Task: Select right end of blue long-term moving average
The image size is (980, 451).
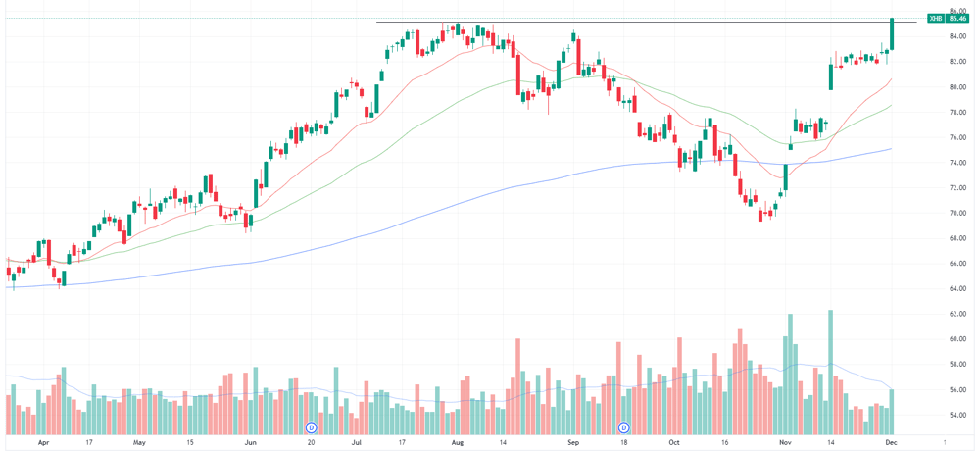Action: 890,149
